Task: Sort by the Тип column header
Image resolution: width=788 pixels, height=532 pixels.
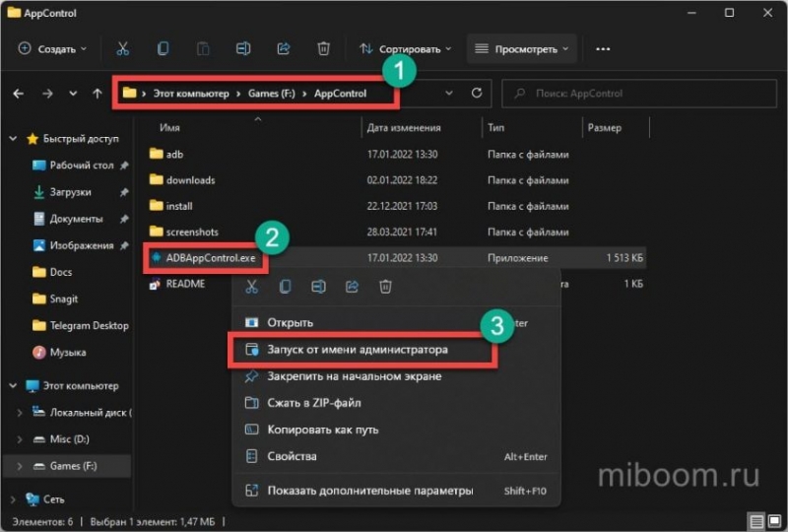Action: tap(495, 128)
